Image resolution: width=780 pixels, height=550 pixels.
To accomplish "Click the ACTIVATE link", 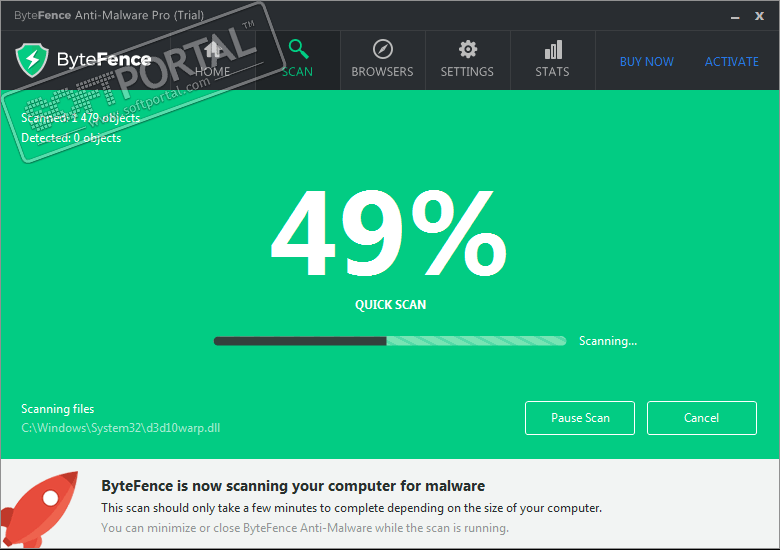I will click(x=732, y=62).
